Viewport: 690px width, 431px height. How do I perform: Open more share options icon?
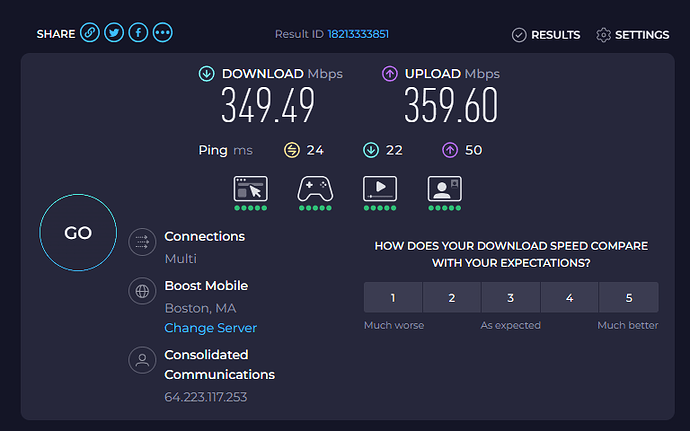pyautogui.click(x=162, y=33)
